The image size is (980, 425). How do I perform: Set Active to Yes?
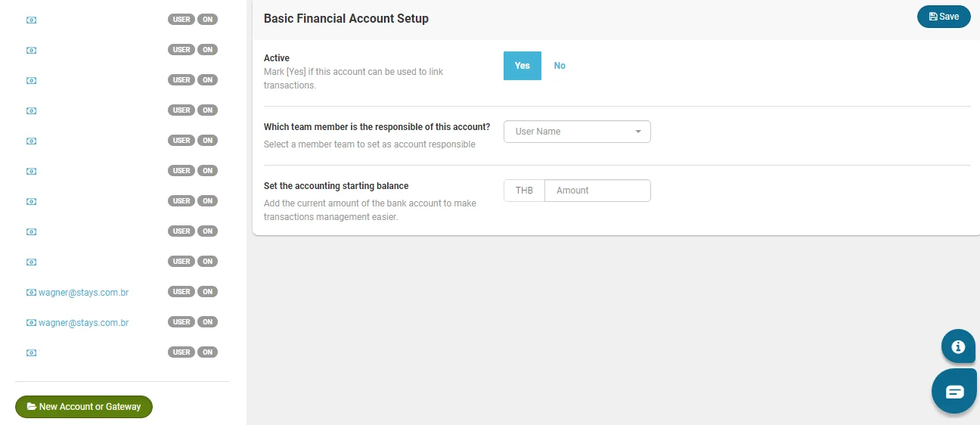[522, 66]
